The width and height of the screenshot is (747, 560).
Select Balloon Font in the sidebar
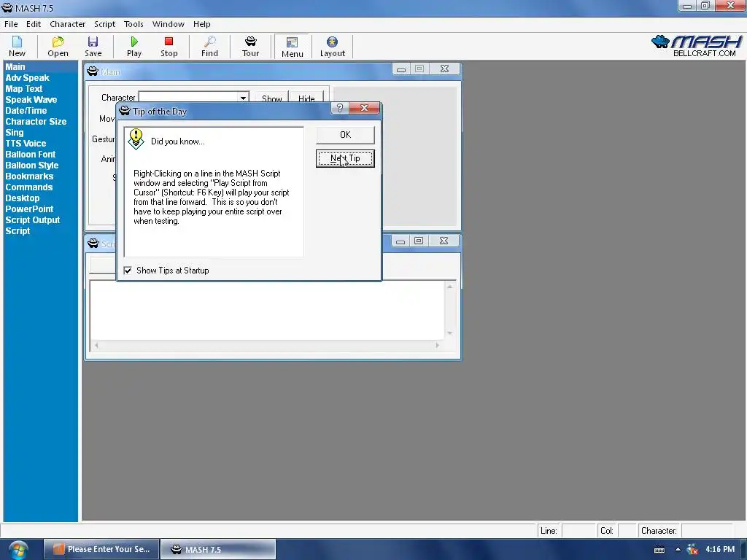(x=30, y=155)
